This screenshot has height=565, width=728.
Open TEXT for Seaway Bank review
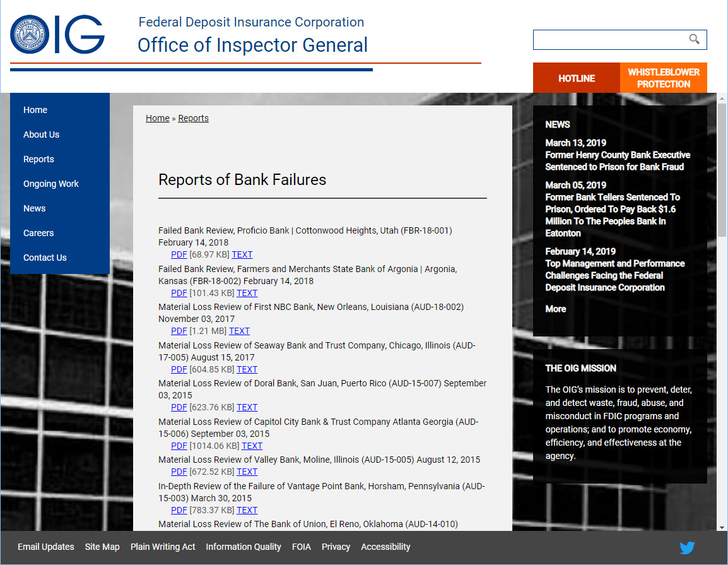pos(247,370)
